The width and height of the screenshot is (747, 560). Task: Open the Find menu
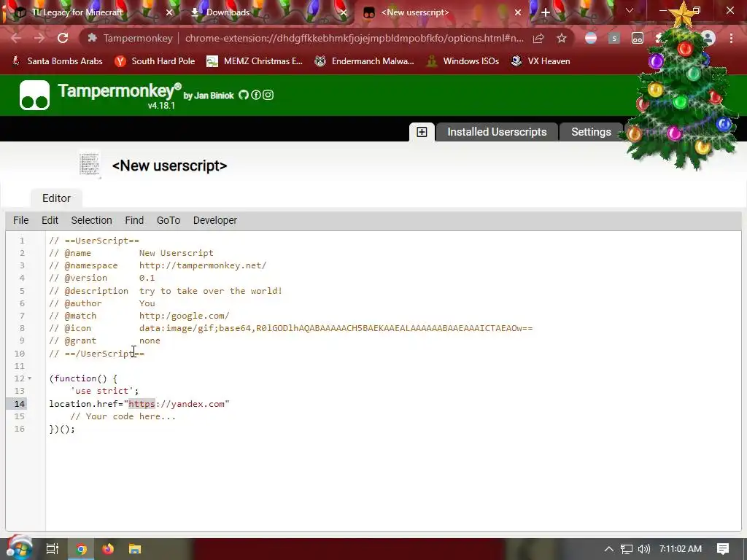point(134,220)
